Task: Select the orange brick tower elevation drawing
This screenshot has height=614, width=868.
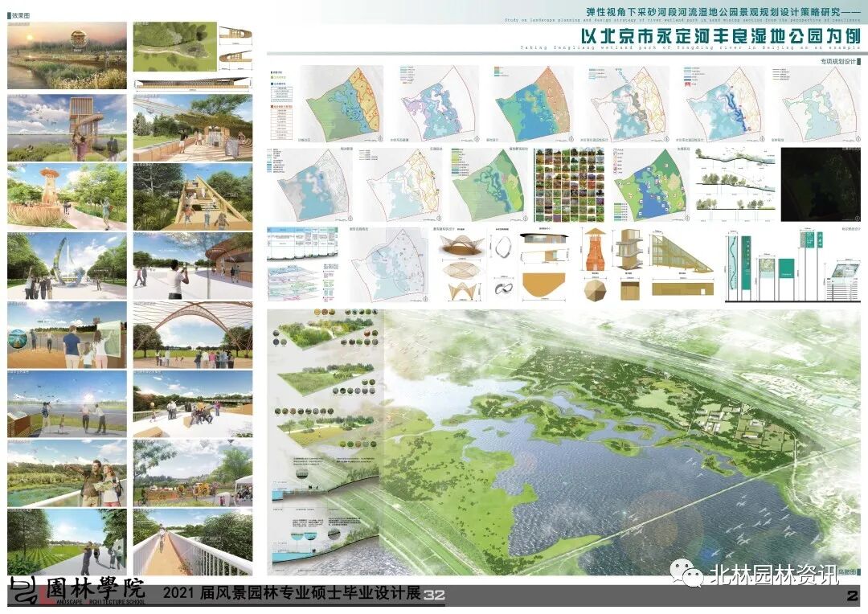Action: tap(596, 249)
